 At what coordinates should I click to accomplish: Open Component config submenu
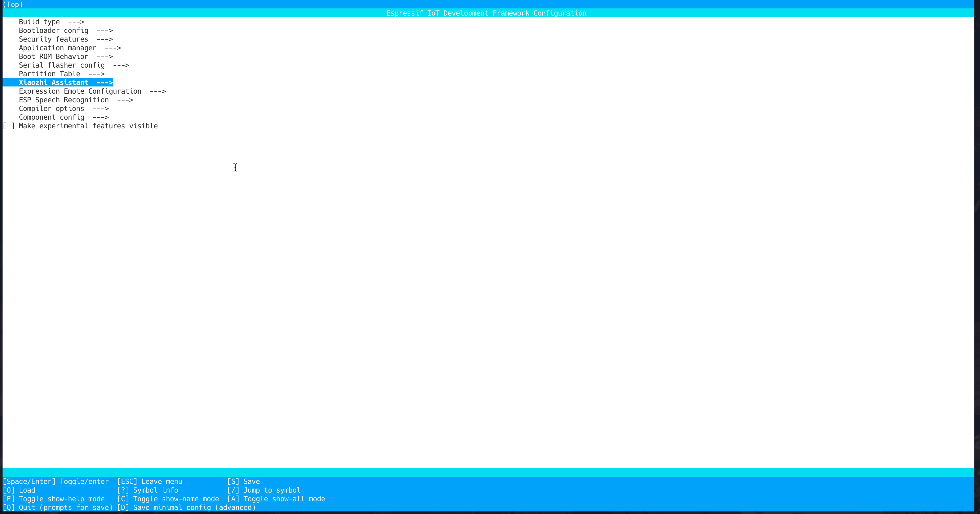click(x=64, y=118)
